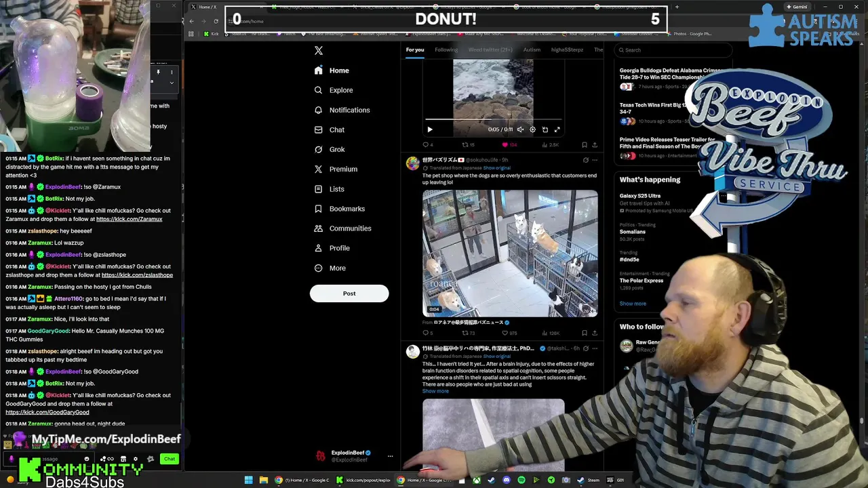Toggle picture-in-picture on ocean video
This screenshot has width=868, height=488.
545,129
